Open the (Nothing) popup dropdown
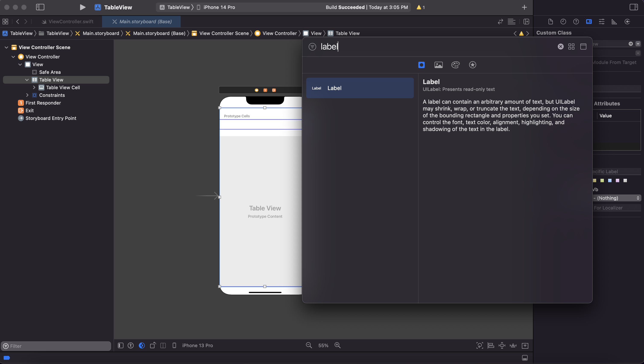The width and height of the screenshot is (644, 364). point(616,198)
